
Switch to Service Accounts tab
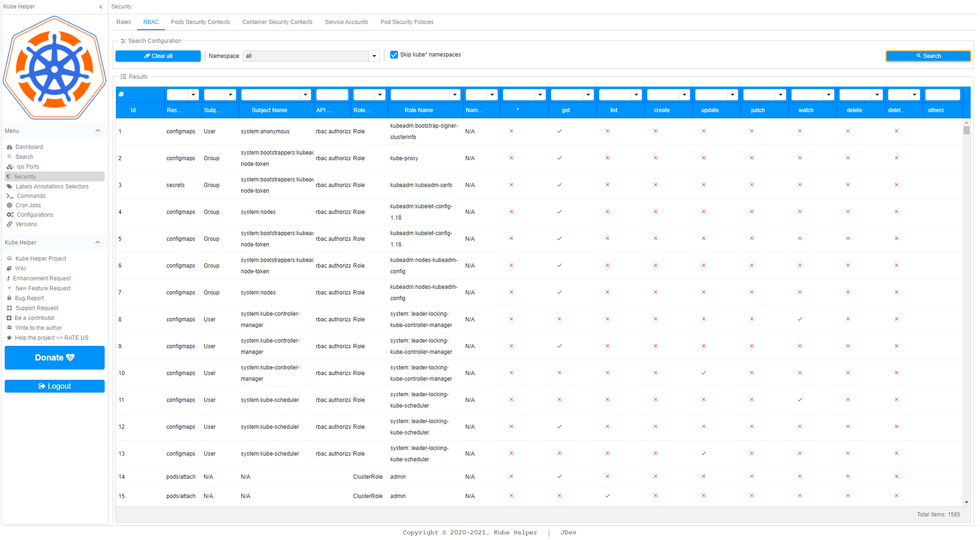[346, 22]
